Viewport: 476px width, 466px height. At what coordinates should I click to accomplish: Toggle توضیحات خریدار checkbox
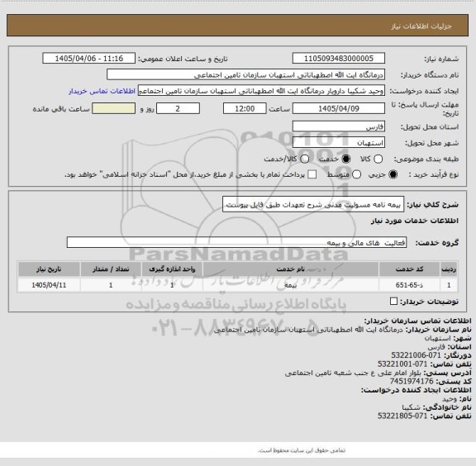pyautogui.click(x=393, y=301)
